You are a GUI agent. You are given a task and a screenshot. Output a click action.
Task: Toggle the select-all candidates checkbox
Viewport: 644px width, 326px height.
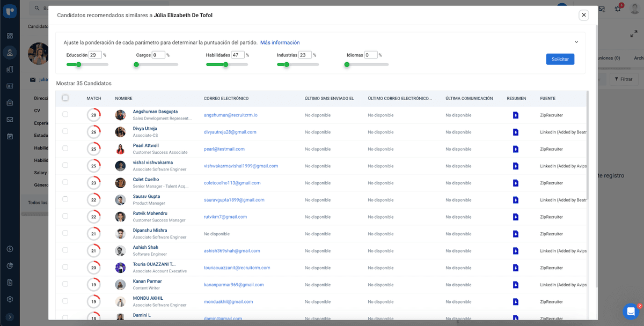tap(65, 98)
